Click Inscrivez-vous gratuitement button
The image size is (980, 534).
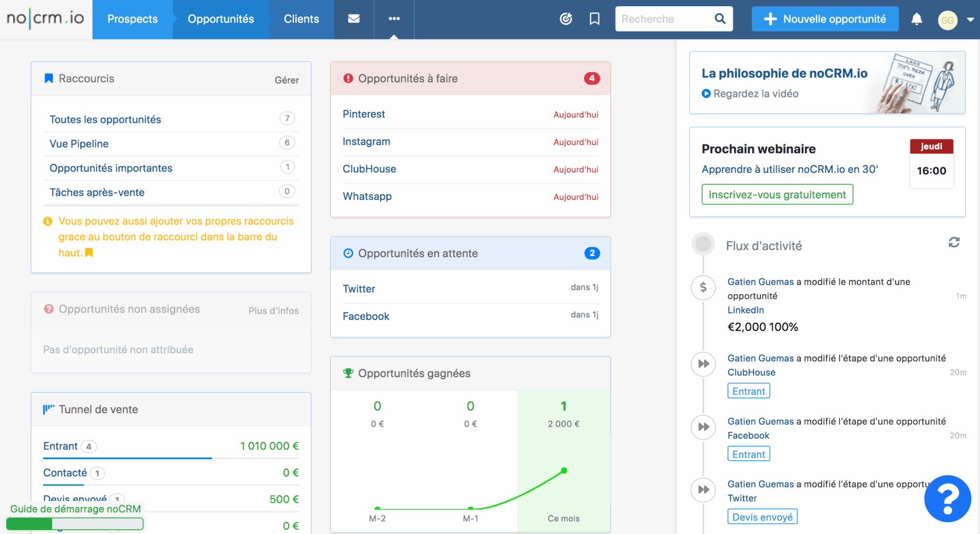click(777, 194)
